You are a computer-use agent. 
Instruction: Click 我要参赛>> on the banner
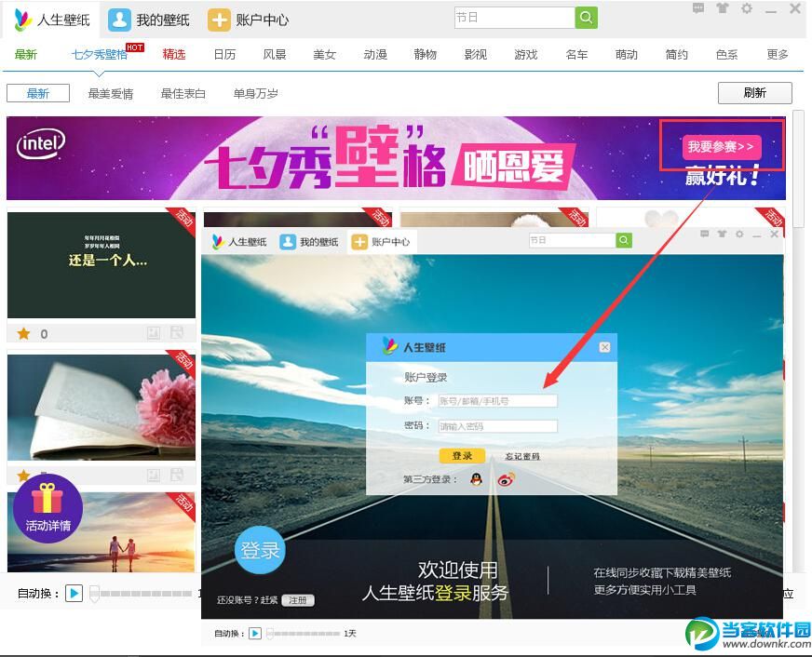[722, 146]
